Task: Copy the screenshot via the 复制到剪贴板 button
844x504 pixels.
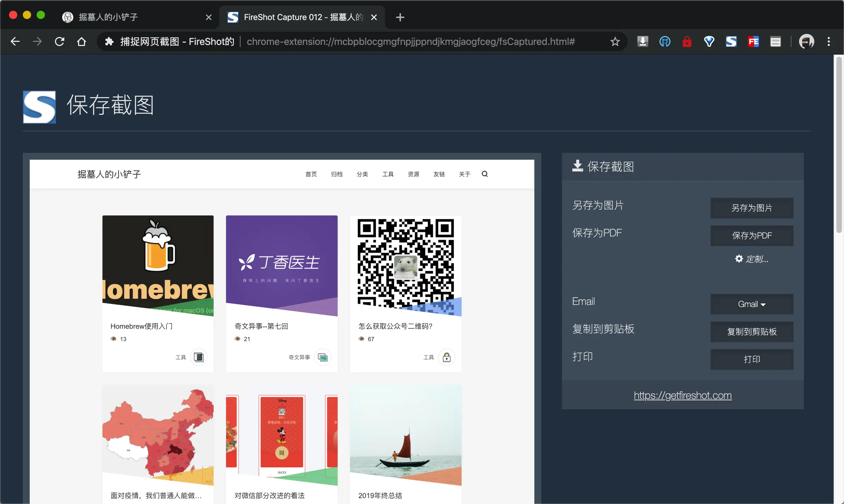Action: (x=751, y=332)
